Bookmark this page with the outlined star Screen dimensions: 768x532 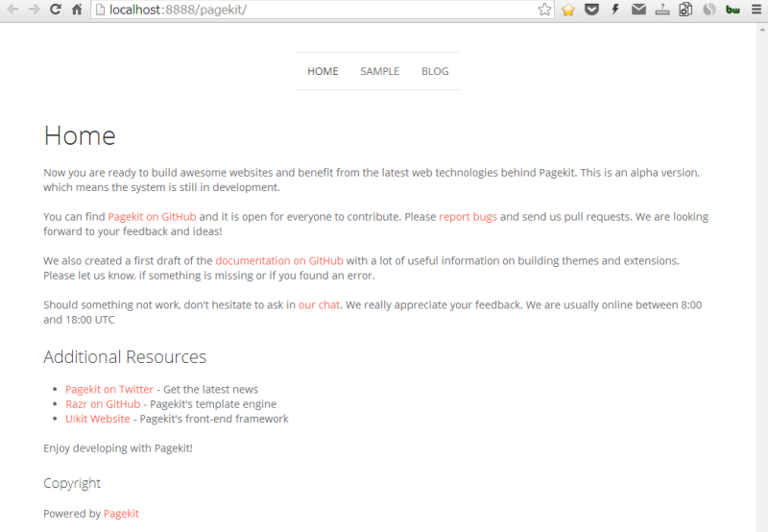coord(544,10)
